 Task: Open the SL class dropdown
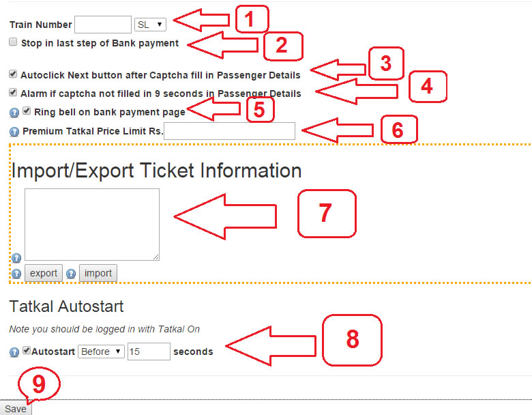pos(150,25)
